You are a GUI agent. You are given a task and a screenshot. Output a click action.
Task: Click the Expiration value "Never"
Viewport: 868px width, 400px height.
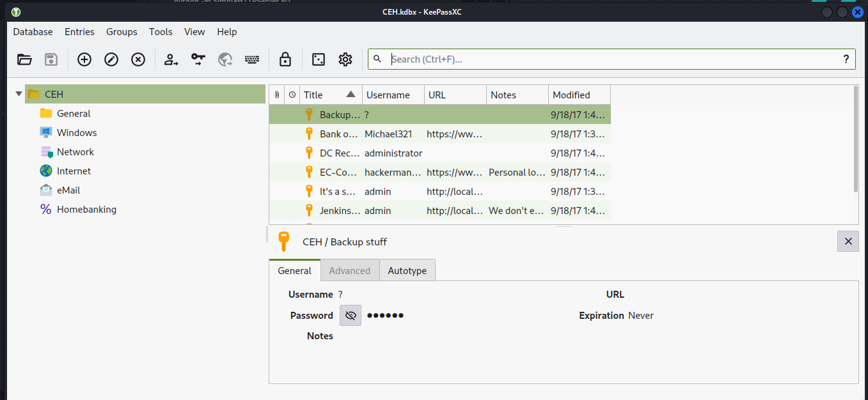pos(641,315)
